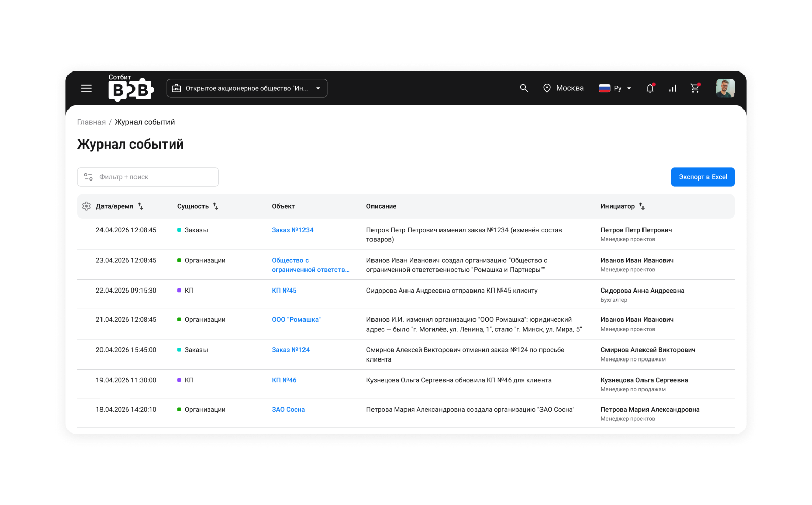This screenshot has height=505, width=812.
Task: Click Журнал событий breadcrumb item
Action: click(x=145, y=122)
